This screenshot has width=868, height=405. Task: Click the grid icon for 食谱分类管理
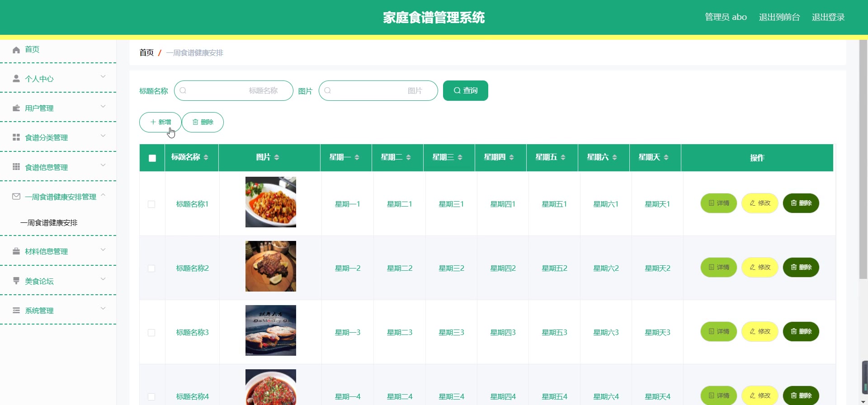click(16, 137)
